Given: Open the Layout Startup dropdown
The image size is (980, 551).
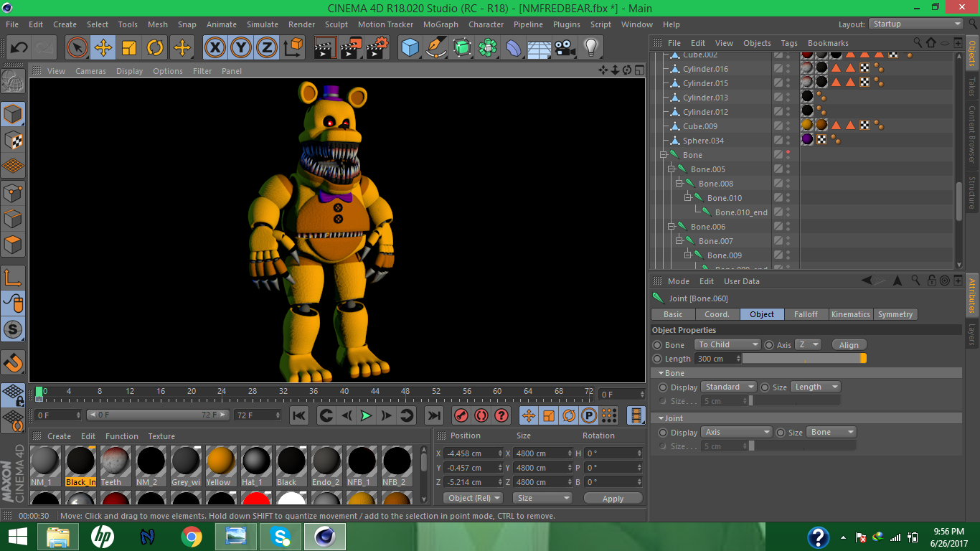Looking at the screenshot, I should [916, 24].
